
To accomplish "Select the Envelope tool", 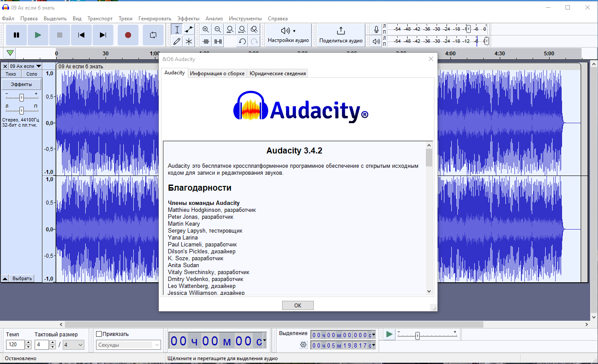I will tap(189, 29).
